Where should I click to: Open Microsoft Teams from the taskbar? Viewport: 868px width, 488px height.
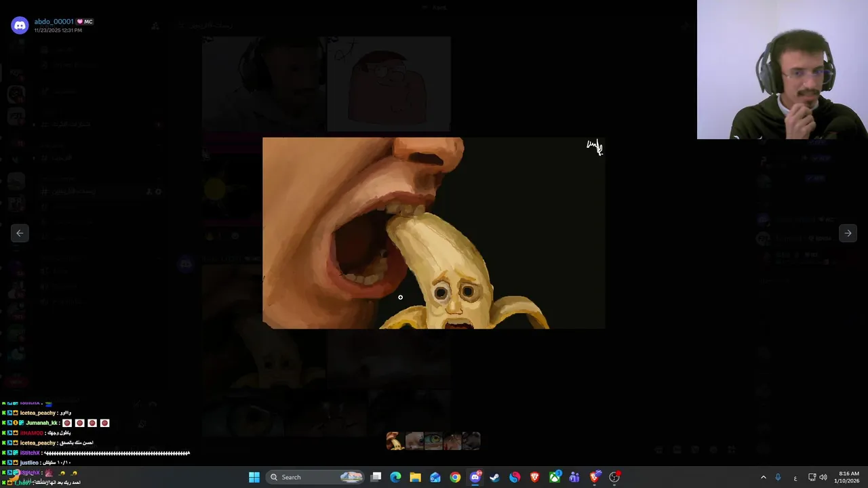pyautogui.click(x=574, y=477)
